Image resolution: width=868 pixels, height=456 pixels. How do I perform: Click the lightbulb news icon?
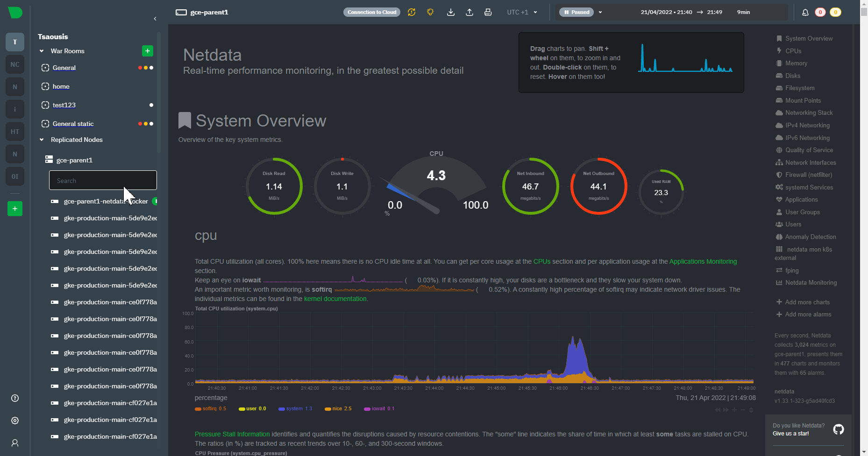(430, 12)
